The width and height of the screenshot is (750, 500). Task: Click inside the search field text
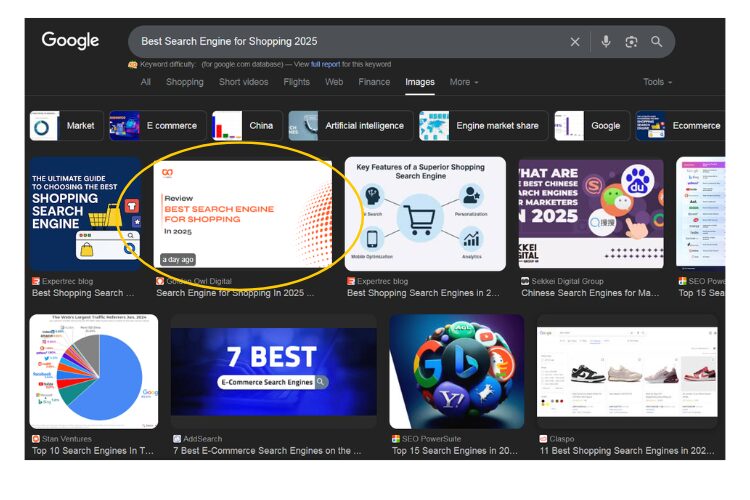point(229,42)
